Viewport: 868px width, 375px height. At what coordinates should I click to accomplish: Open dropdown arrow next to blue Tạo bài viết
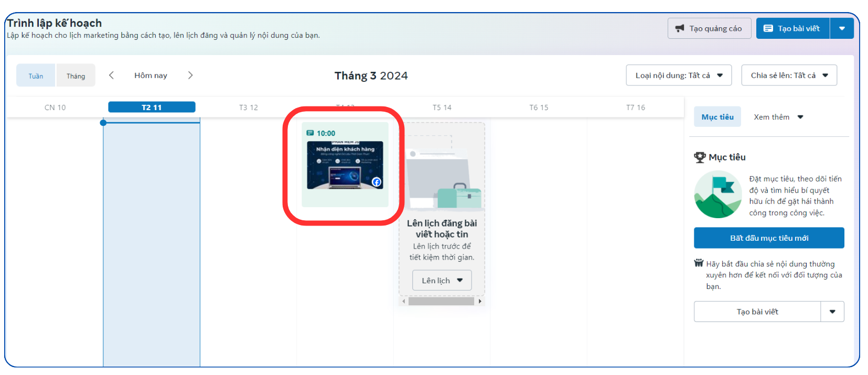842,28
